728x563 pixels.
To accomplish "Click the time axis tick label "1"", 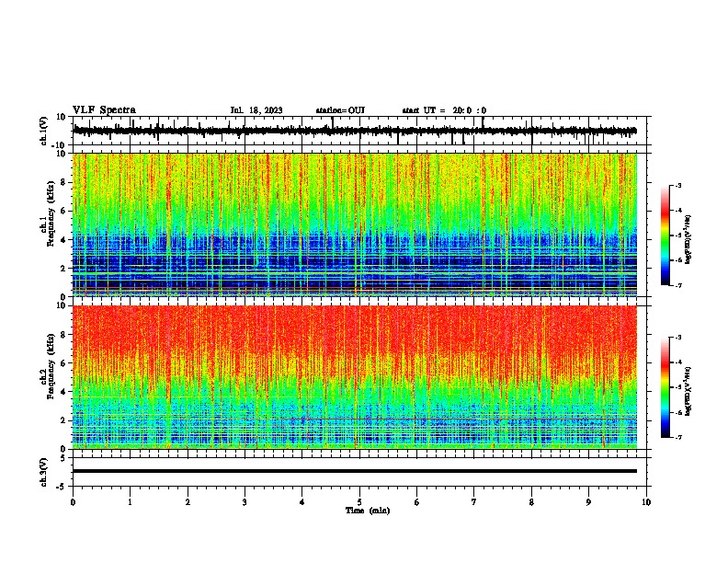I will pyautogui.click(x=130, y=502).
